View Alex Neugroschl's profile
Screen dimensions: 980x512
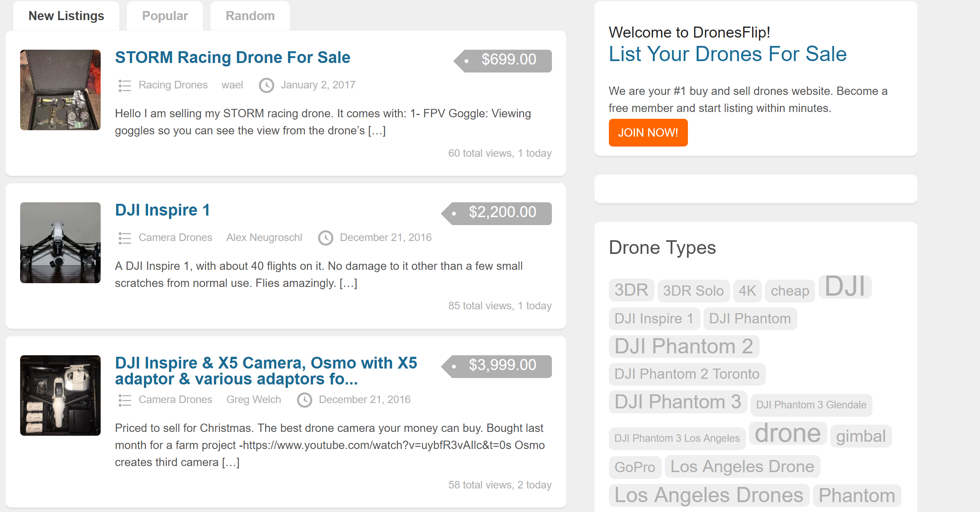click(x=264, y=237)
